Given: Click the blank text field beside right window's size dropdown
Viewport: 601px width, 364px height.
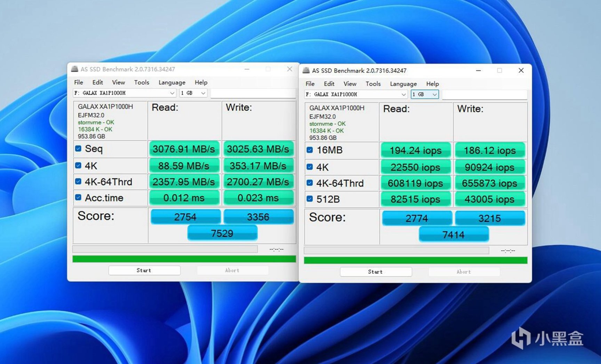Looking at the screenshot, I should [485, 94].
